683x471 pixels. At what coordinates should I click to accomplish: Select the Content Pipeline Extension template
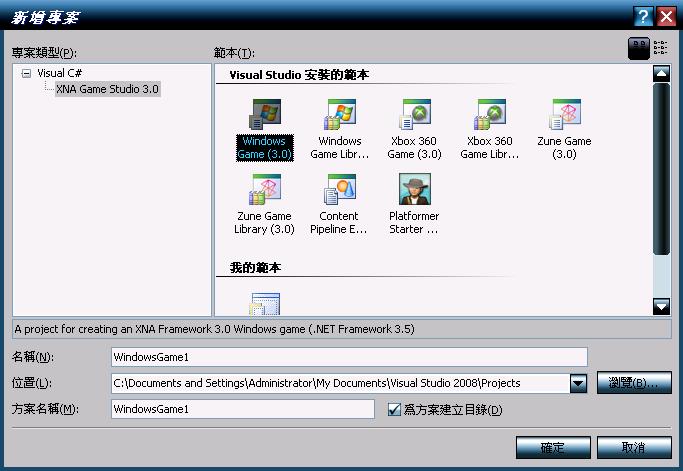[339, 189]
